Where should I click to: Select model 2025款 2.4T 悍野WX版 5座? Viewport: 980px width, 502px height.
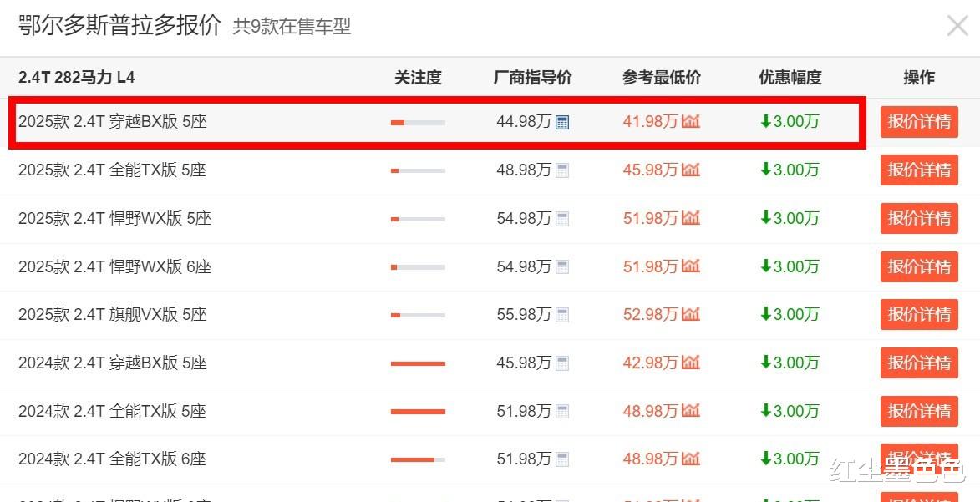tap(115, 218)
